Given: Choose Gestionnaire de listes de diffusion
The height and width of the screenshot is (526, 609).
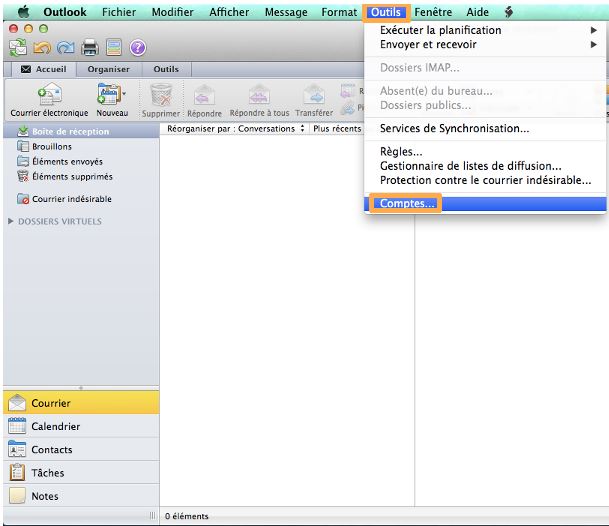Looking at the screenshot, I should point(485,166).
